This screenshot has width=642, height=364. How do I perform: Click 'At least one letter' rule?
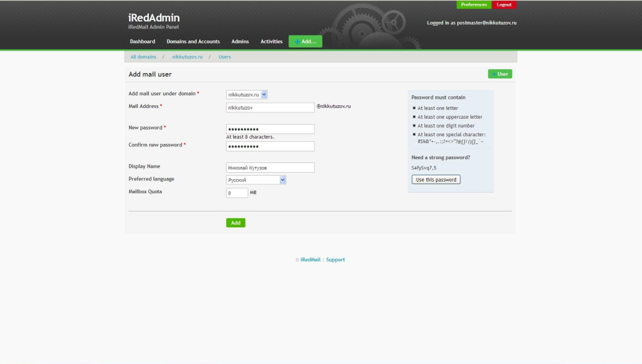tap(438, 108)
